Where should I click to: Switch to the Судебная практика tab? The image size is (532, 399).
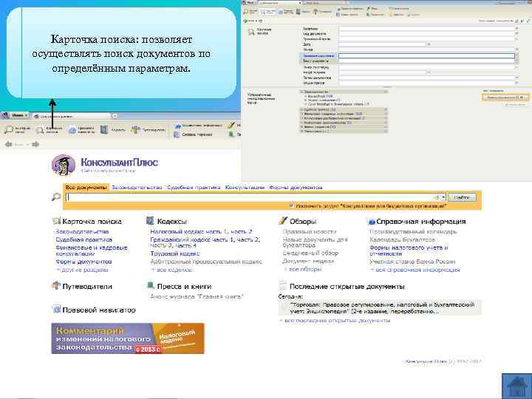tap(194, 187)
